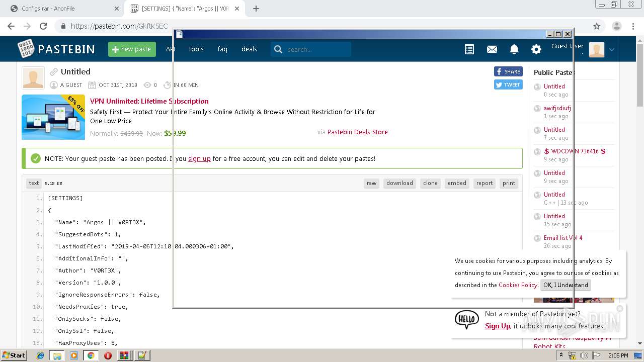Show hidden system tray icons
This screenshot has height=362, width=644.
point(561,355)
